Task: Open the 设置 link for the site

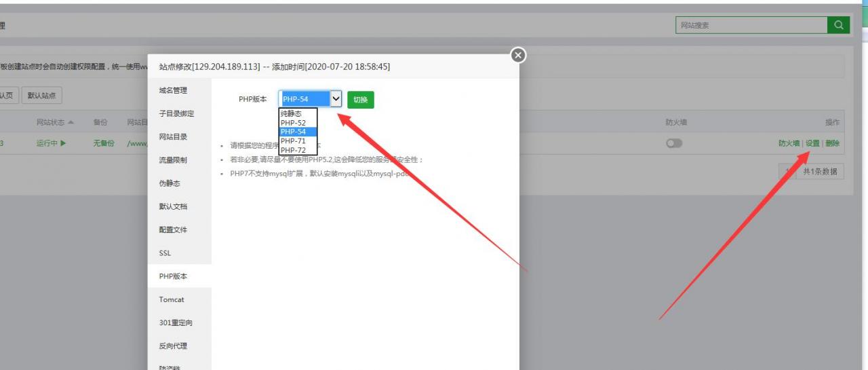Action: click(812, 143)
